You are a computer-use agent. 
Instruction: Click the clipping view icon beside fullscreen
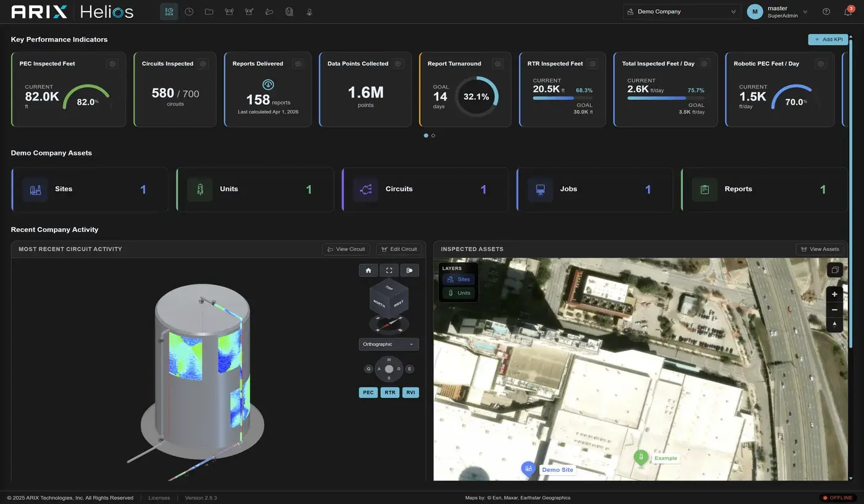point(410,270)
